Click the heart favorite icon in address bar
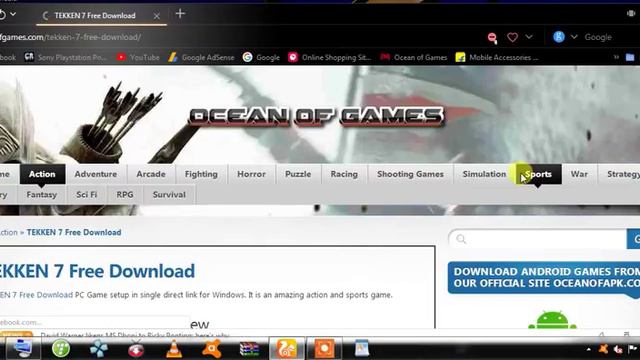640x360 pixels. pyautogui.click(x=512, y=37)
